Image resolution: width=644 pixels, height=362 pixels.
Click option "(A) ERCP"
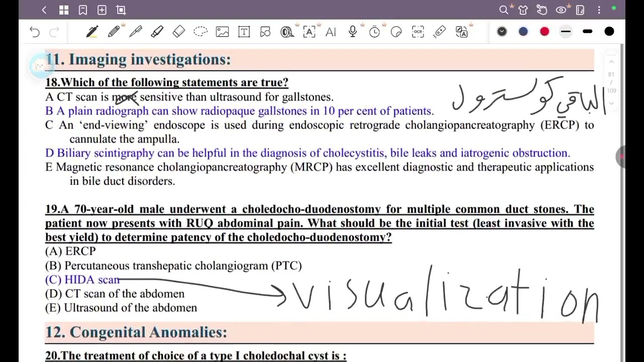pos(70,251)
